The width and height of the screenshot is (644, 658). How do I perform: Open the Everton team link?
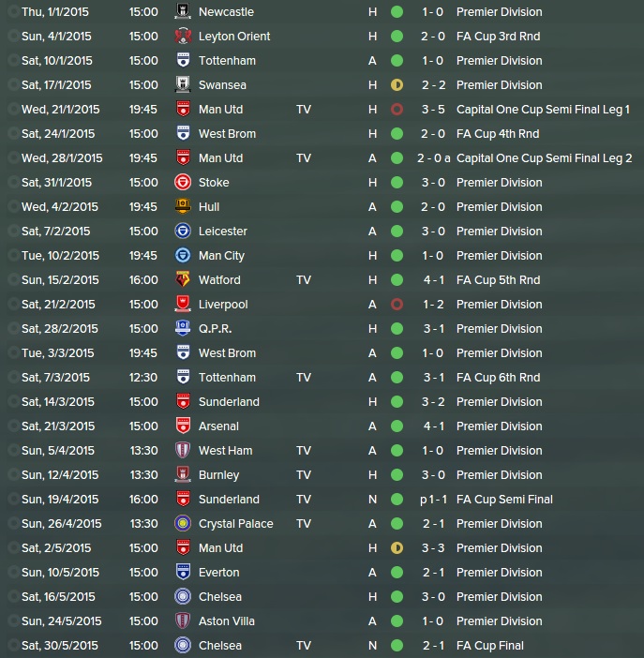coord(219,572)
